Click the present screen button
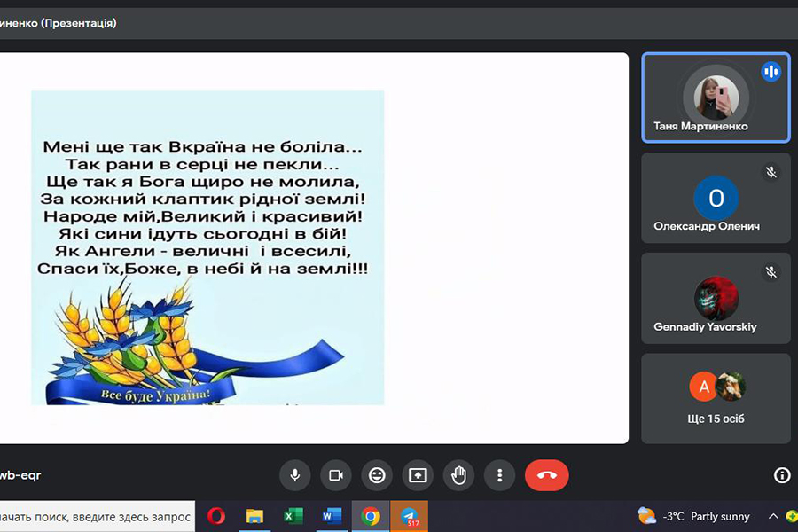Image resolution: width=798 pixels, height=532 pixels. coord(418,475)
